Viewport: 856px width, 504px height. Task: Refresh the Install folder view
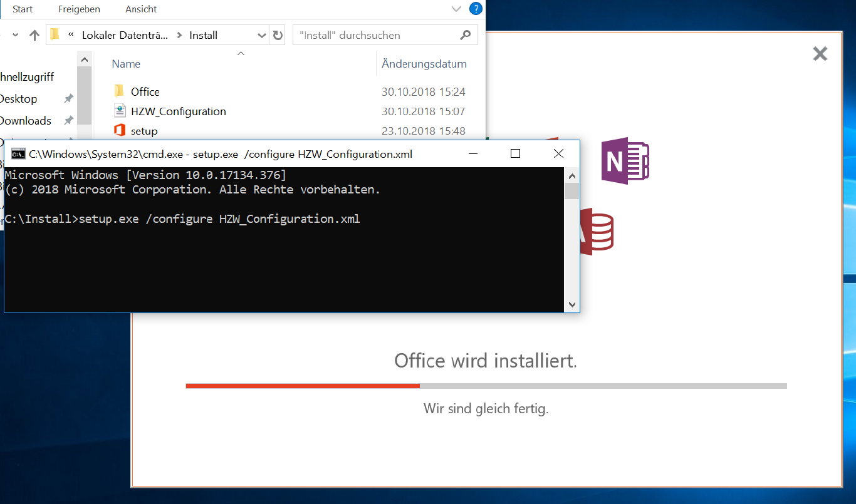coord(278,36)
